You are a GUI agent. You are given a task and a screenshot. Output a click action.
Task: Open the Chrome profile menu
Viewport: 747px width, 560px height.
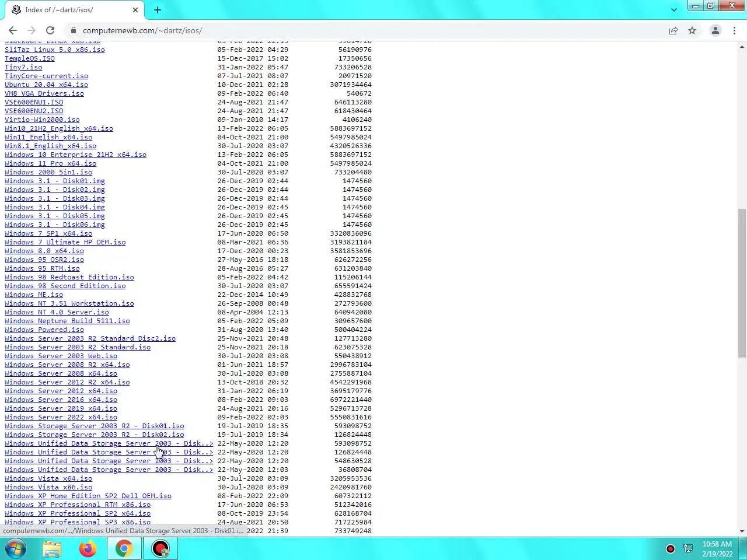tap(715, 30)
